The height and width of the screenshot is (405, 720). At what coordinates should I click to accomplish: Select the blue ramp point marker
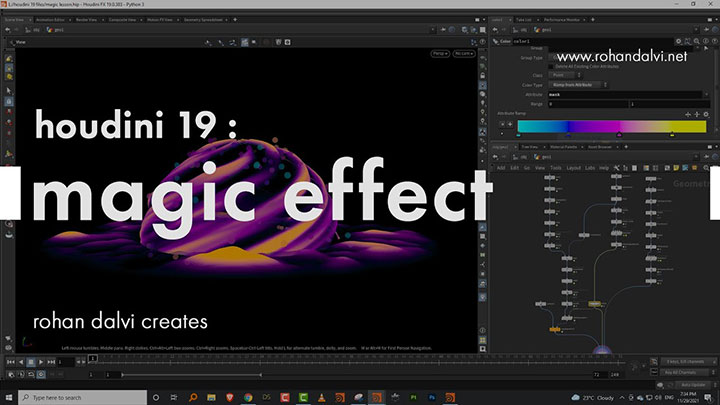(569, 135)
